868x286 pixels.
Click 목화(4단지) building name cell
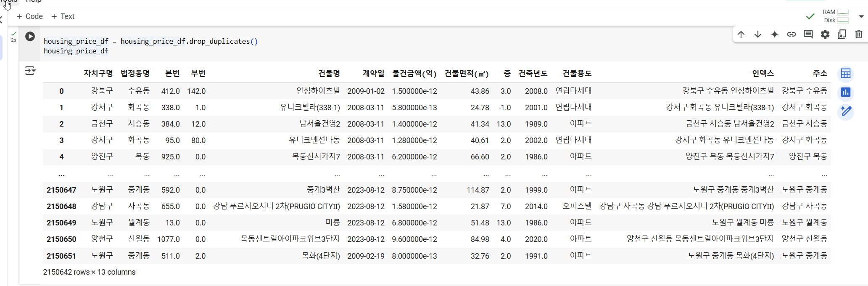321,256
